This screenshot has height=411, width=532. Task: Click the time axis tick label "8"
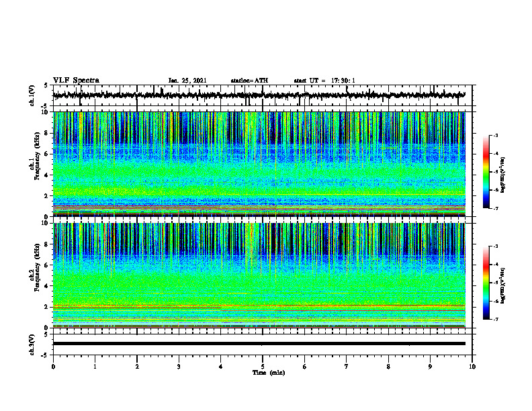(388, 367)
